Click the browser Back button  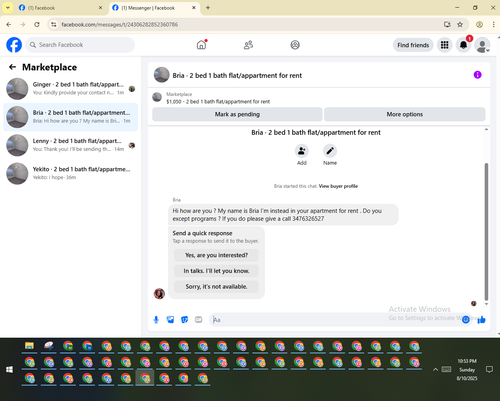[x=9, y=24]
